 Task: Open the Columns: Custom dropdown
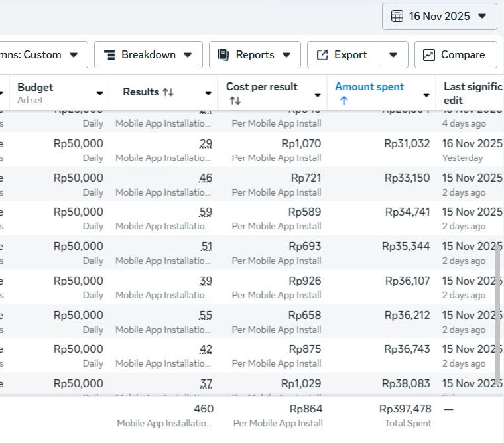[x=43, y=55]
